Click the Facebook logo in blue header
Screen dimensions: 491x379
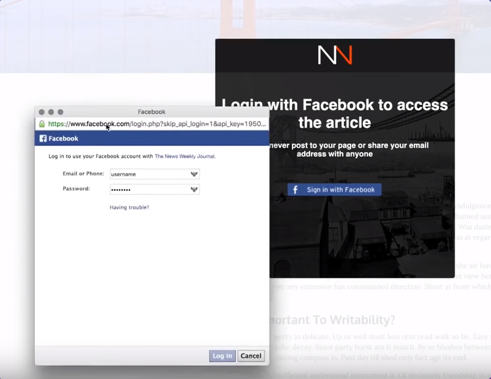click(43, 138)
